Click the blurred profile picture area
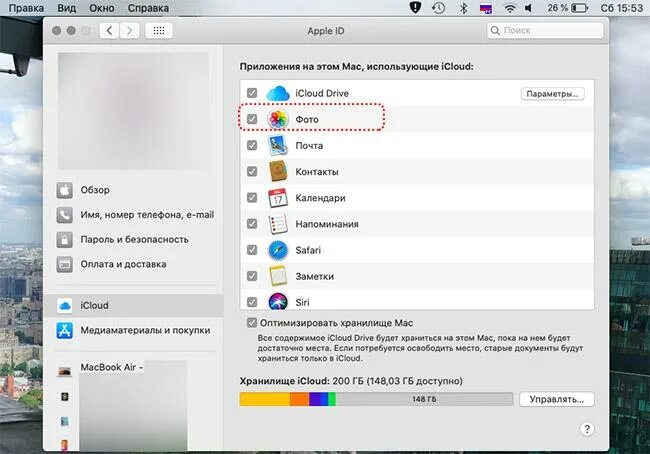The width and height of the screenshot is (650, 454). 133,111
